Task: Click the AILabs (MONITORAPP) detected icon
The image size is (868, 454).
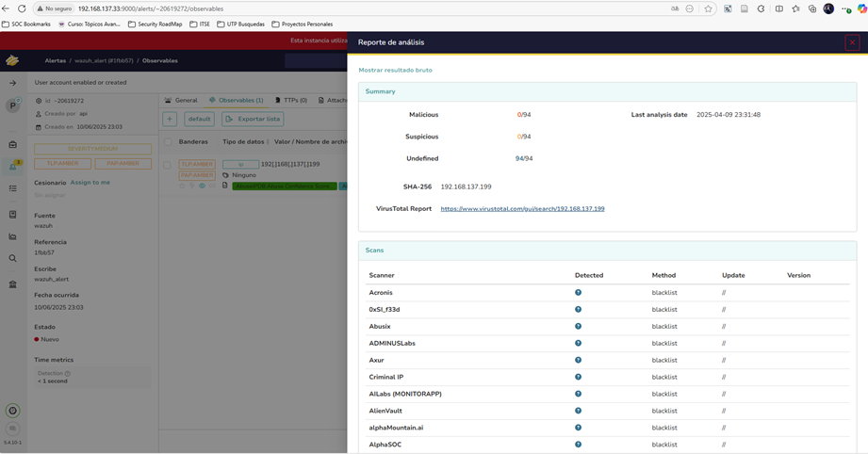Action: tap(578, 394)
